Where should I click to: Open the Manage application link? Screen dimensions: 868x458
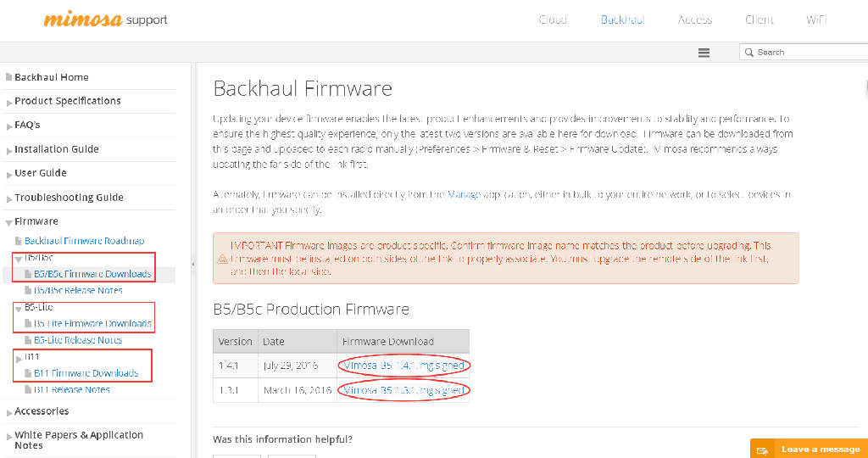coord(464,194)
